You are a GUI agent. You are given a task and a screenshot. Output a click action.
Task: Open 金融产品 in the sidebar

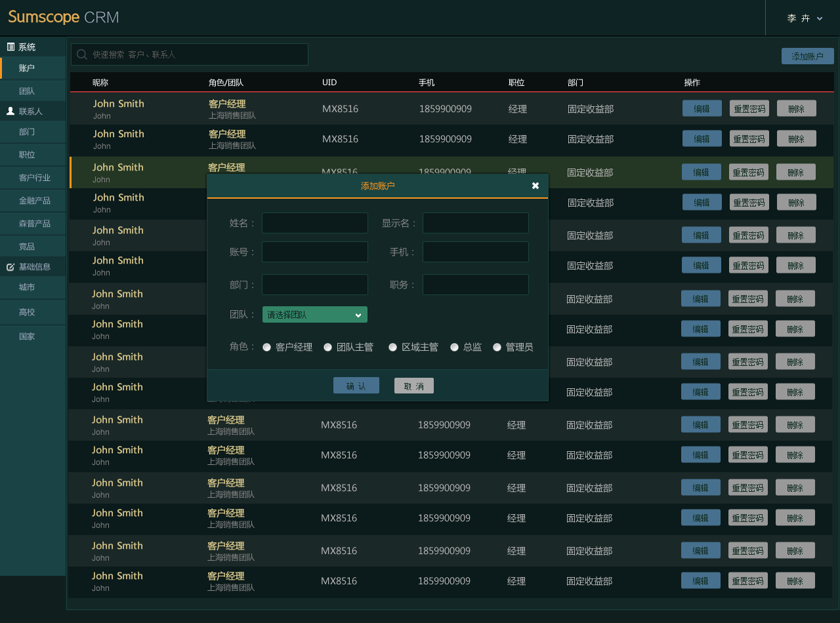coord(33,201)
